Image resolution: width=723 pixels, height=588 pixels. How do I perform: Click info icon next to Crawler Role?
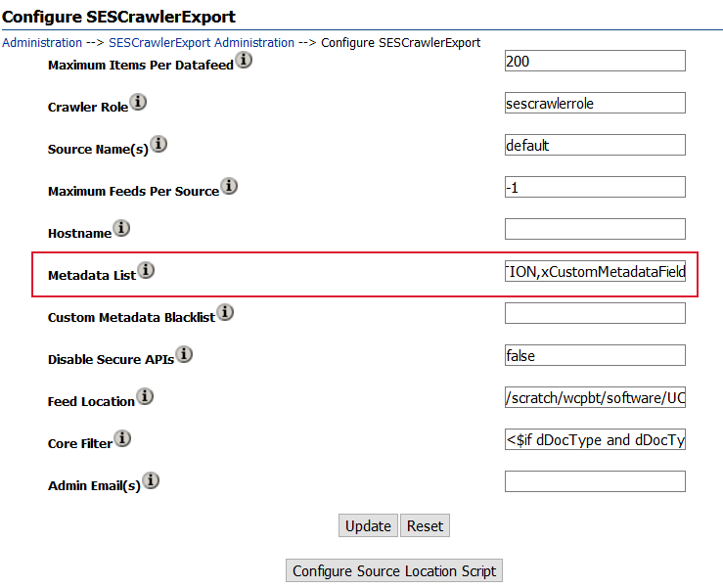coord(138,102)
